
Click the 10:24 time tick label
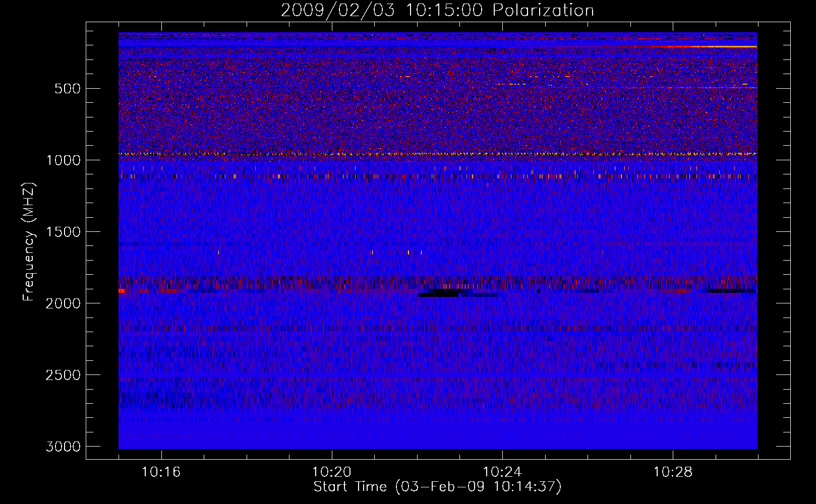click(x=502, y=472)
